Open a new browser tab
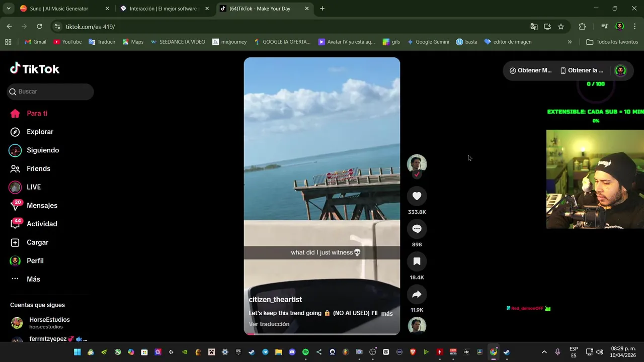Image resolution: width=644 pixels, height=362 pixels. pos(322,9)
